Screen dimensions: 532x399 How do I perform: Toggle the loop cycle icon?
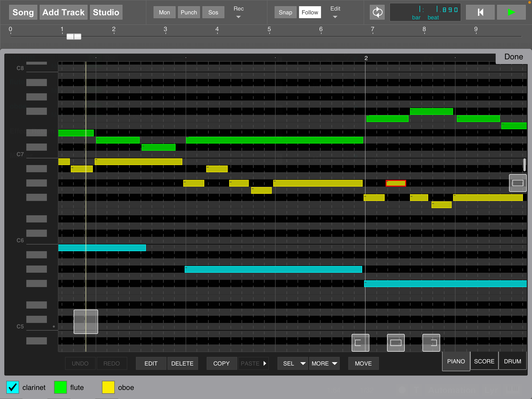377,12
